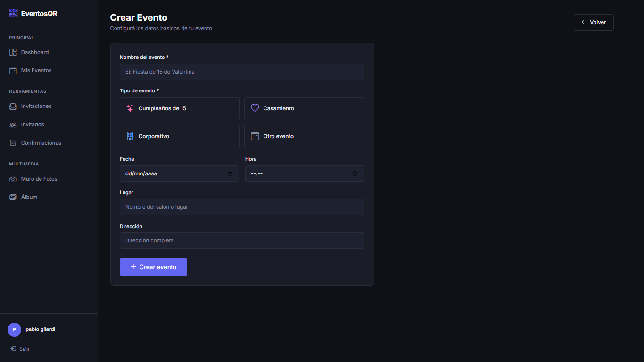Click the EventosQR QR code logo

13,13
